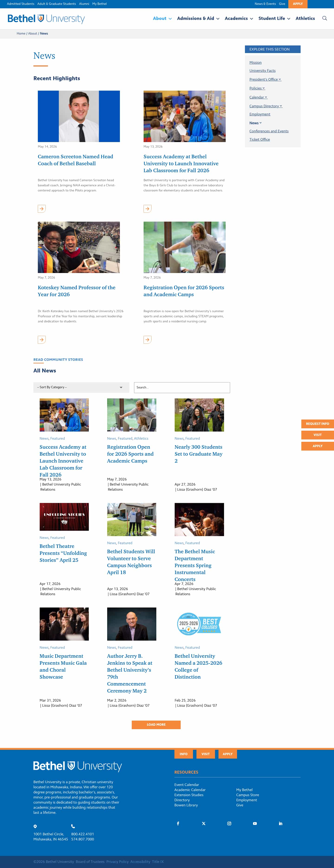
Task: Click the LOAD MORE button
Action: pos(156,725)
